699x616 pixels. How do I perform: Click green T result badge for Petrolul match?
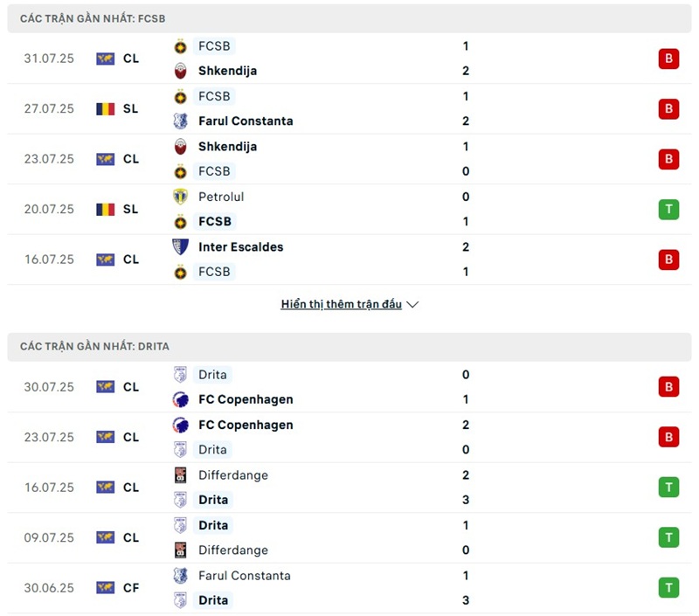point(668,210)
